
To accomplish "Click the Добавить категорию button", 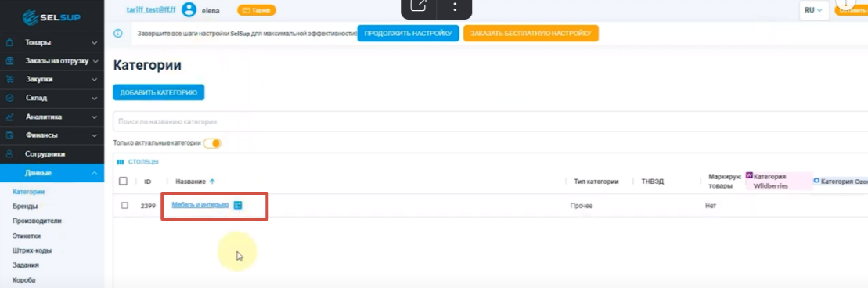I will coord(158,92).
